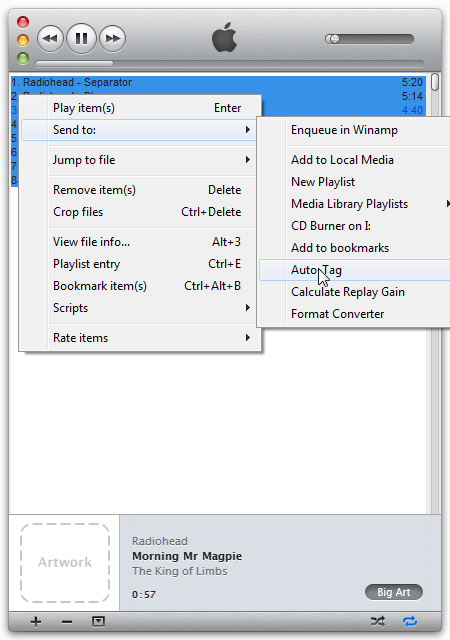
Task: Select Playlist entry option
Action: [139, 264]
